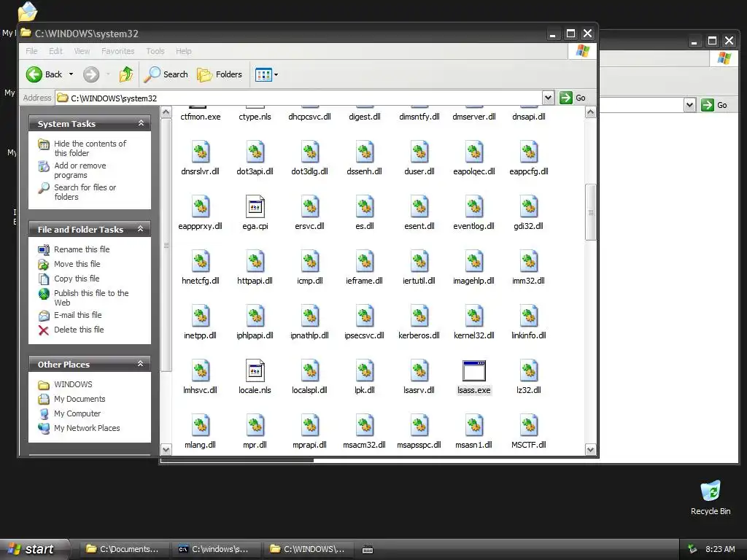This screenshot has width=747, height=560.
Task: Click the Back arrow icon
Action: click(34, 74)
